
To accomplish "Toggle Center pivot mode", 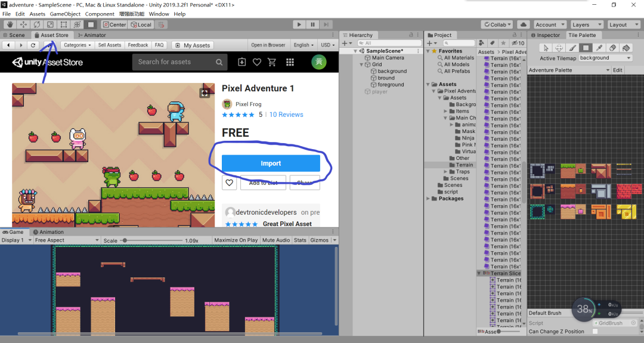I will point(114,24).
